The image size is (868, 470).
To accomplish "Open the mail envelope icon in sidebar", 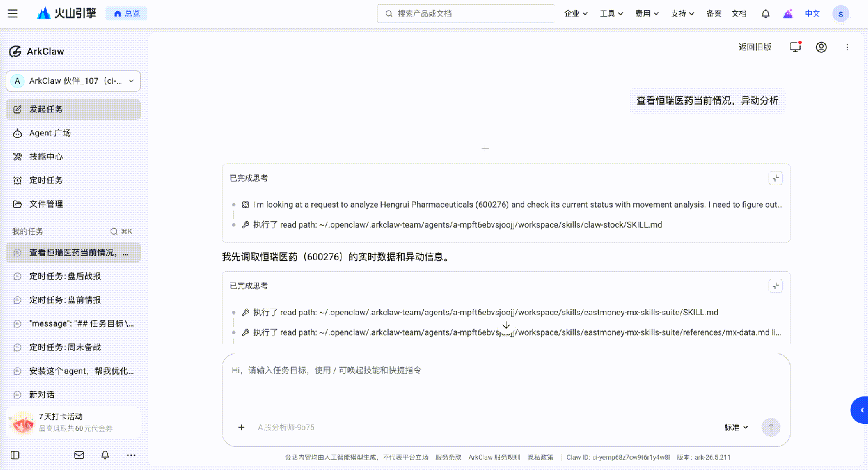I will 79,455.
